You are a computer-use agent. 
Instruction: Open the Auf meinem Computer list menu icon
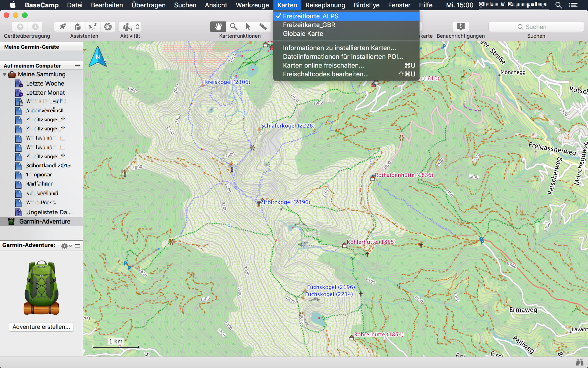[77, 66]
